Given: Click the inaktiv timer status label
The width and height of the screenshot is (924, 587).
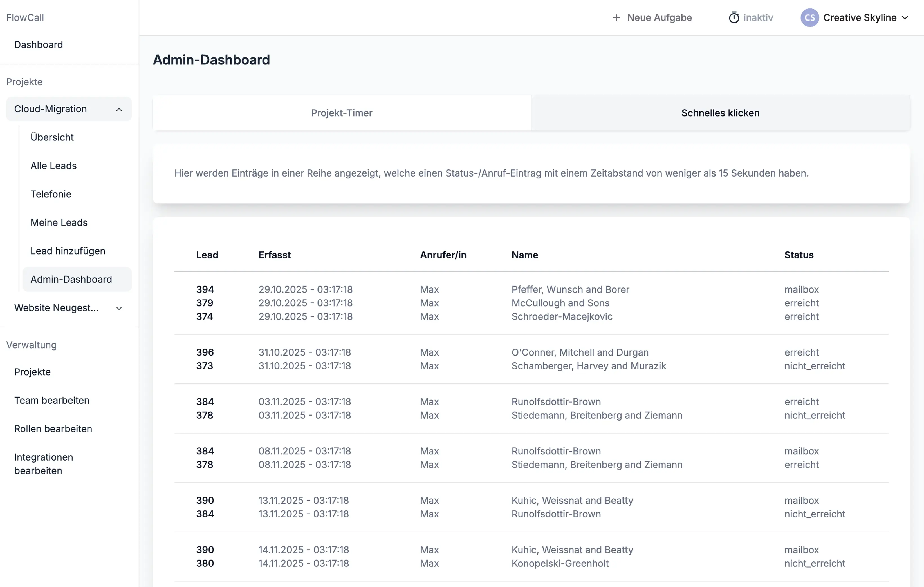Looking at the screenshot, I should (x=758, y=18).
